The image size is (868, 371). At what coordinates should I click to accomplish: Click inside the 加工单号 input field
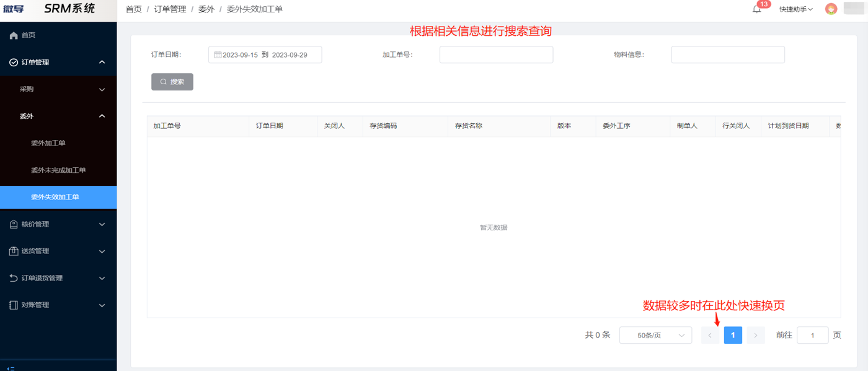pos(496,55)
